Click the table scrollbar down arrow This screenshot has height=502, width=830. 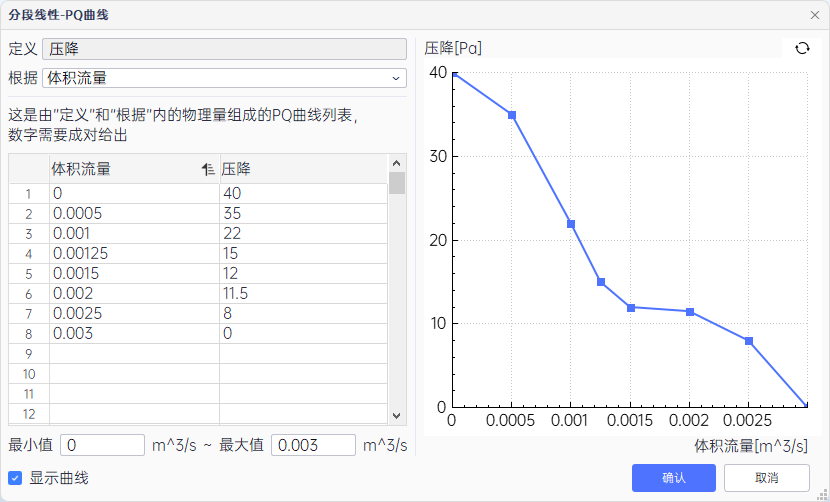397,415
